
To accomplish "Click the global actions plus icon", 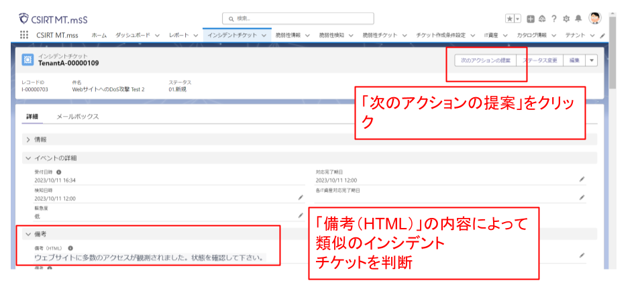I will click(x=530, y=19).
